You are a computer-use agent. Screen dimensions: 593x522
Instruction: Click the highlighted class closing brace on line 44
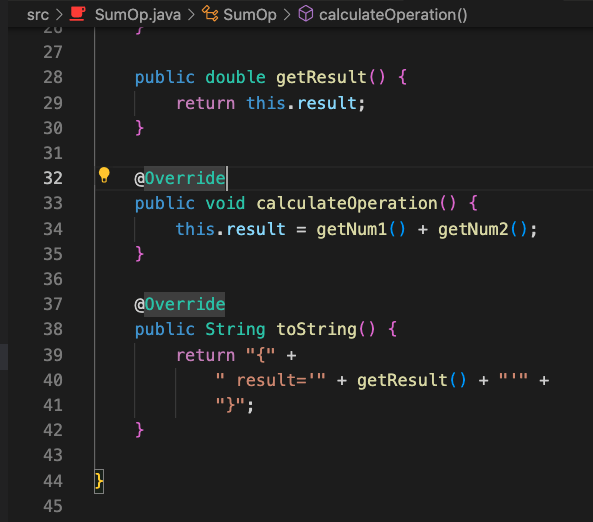[x=99, y=481]
